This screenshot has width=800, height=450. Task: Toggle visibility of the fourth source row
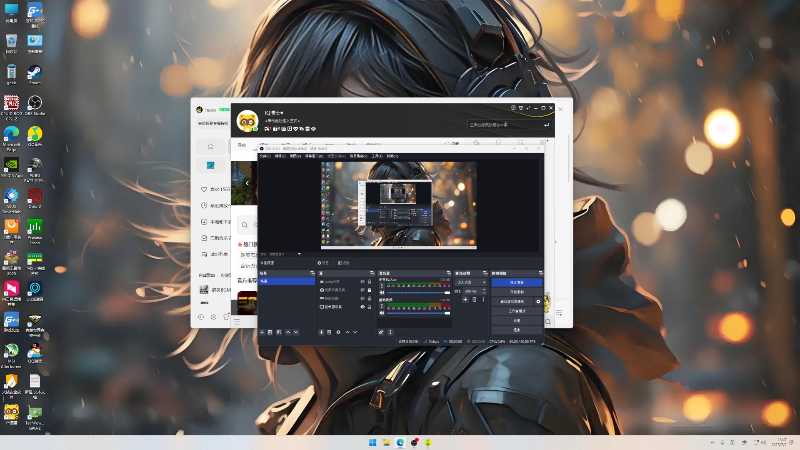[x=363, y=307]
